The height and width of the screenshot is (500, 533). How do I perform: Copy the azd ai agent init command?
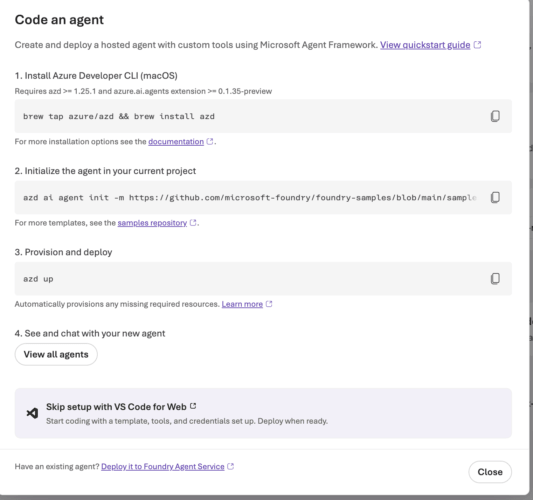495,197
